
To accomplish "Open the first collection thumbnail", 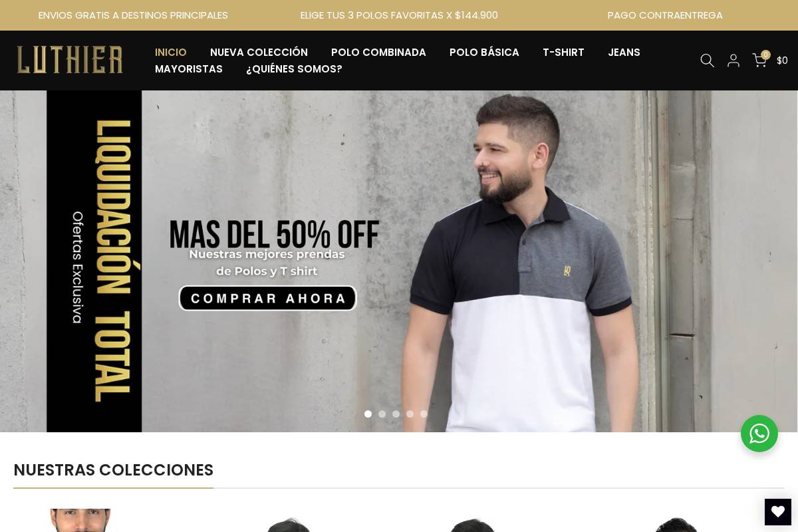I will [80, 520].
